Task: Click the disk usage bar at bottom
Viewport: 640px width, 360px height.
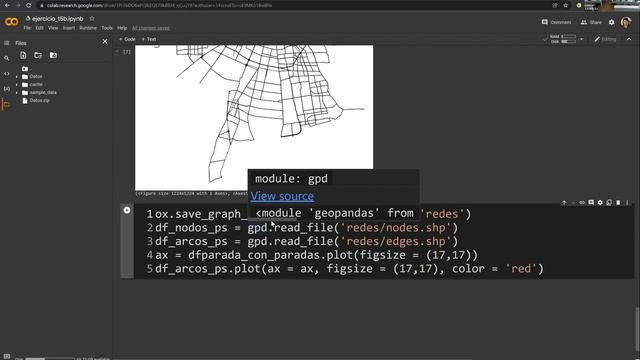Action: (x=50, y=358)
